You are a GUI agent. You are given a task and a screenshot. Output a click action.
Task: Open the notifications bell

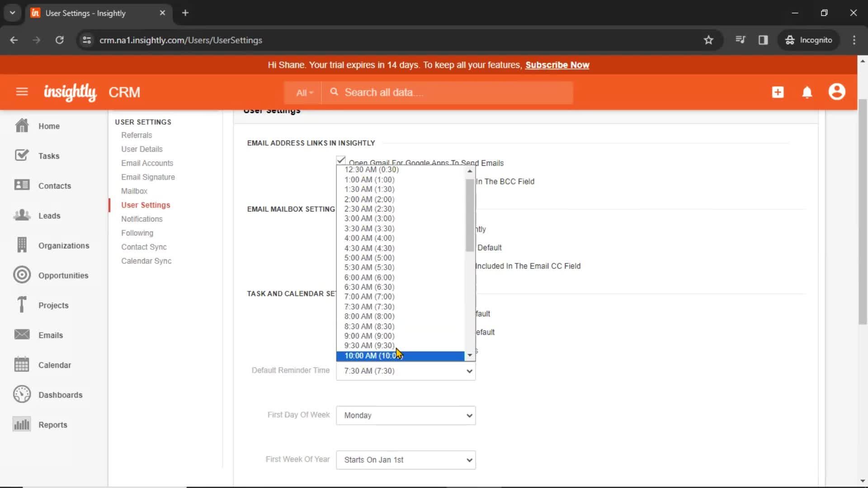(807, 92)
